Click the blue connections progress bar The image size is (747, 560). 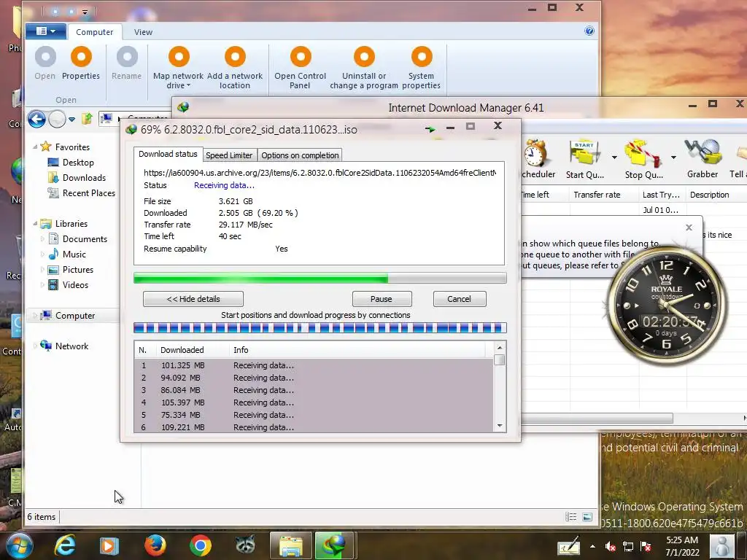coord(320,327)
